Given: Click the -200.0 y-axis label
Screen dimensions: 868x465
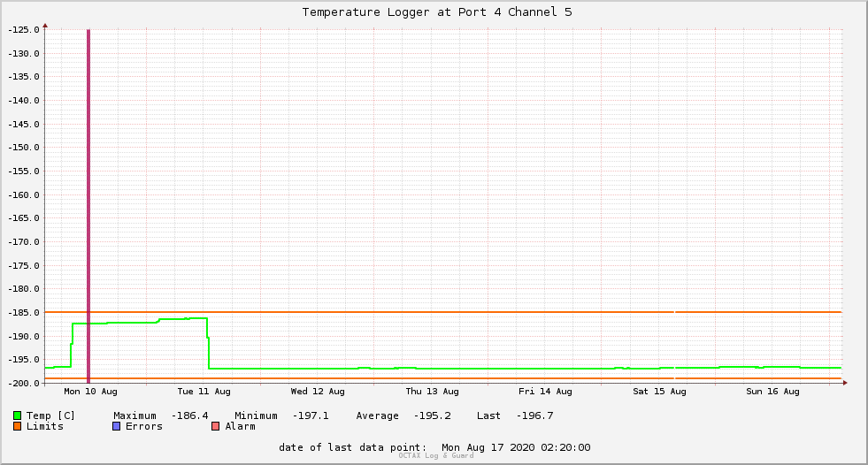Looking at the screenshot, I should point(24,384).
